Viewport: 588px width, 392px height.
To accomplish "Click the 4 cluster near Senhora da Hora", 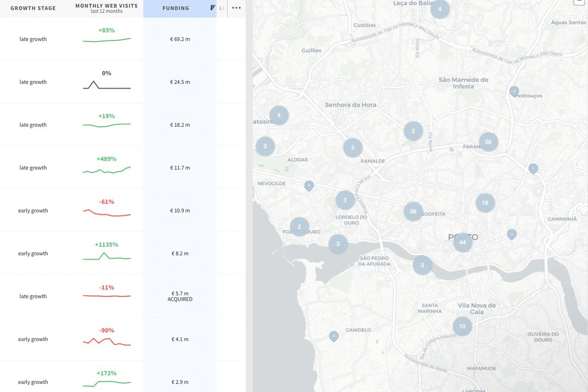I will point(279,115).
